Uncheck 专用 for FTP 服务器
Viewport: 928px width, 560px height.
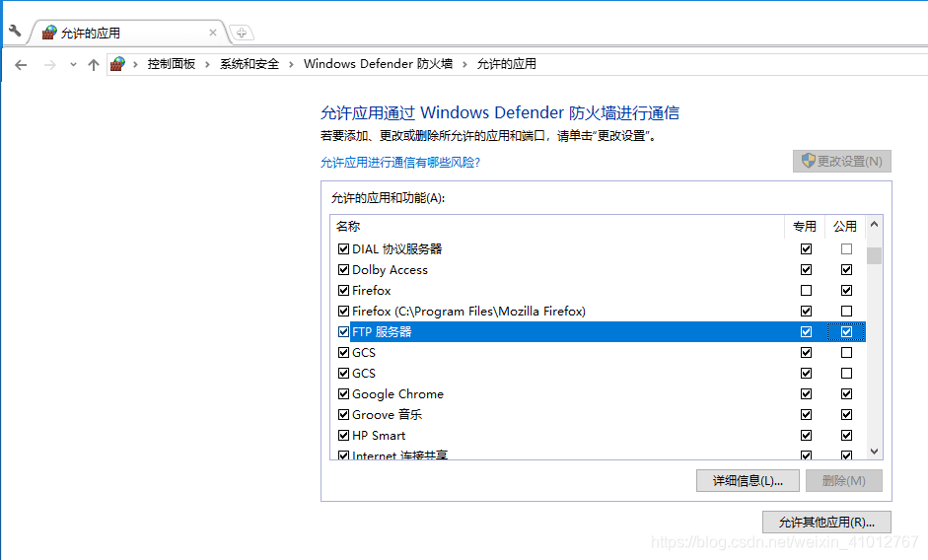[x=806, y=331]
